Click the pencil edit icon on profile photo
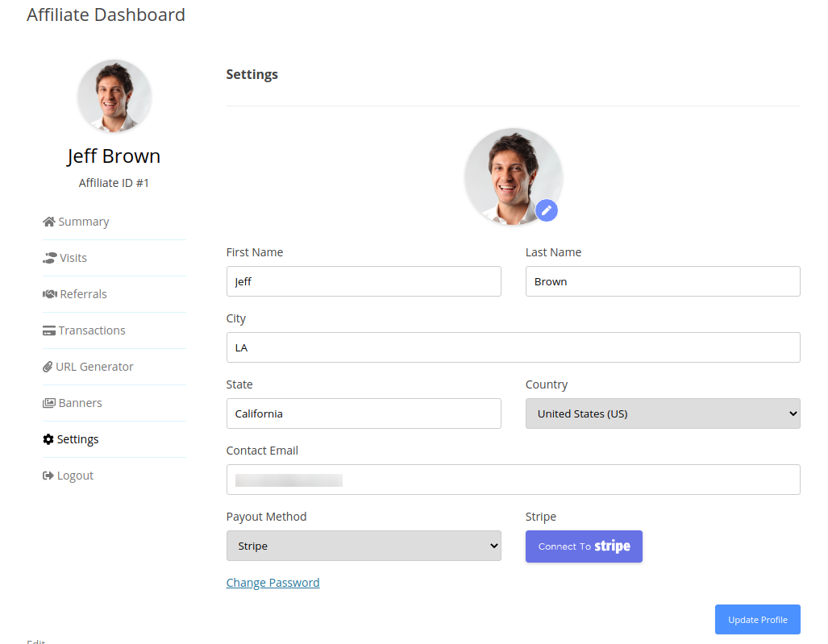 [547, 210]
